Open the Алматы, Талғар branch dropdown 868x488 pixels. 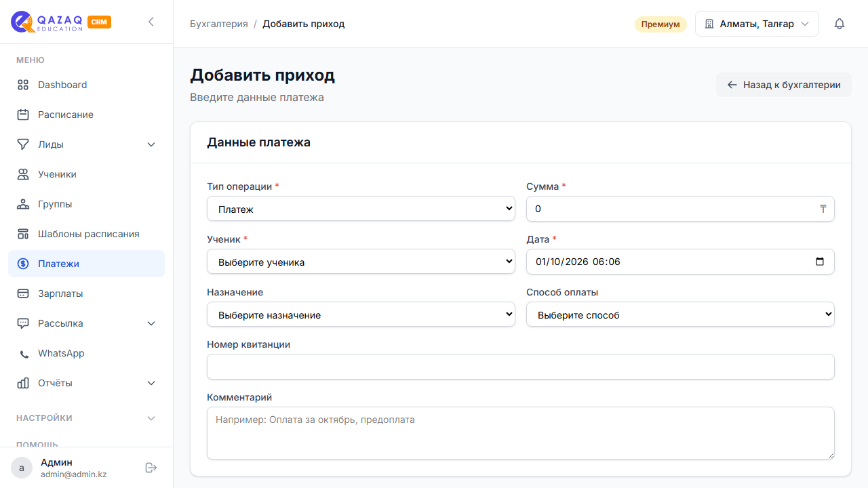[x=757, y=24]
